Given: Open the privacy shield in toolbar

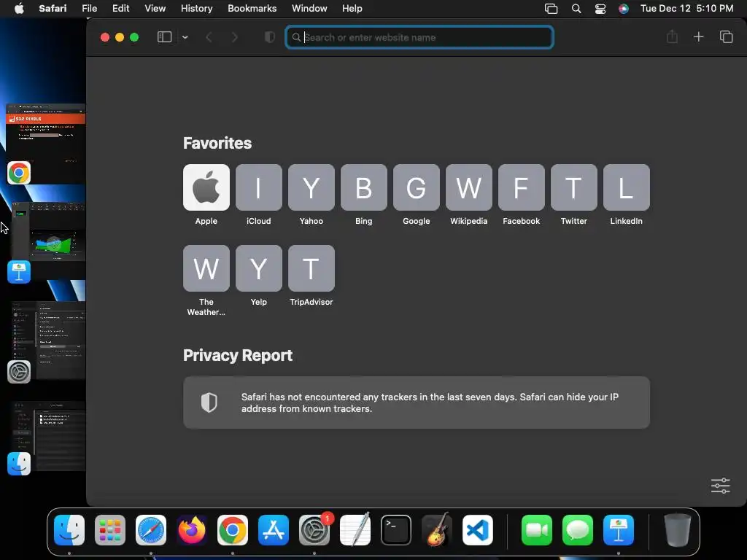Looking at the screenshot, I should point(270,37).
